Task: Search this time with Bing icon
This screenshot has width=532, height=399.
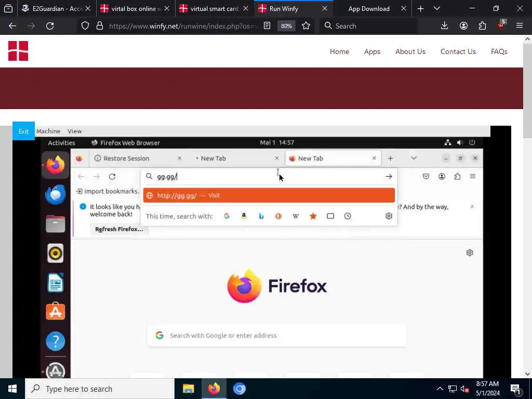Action: (x=261, y=216)
